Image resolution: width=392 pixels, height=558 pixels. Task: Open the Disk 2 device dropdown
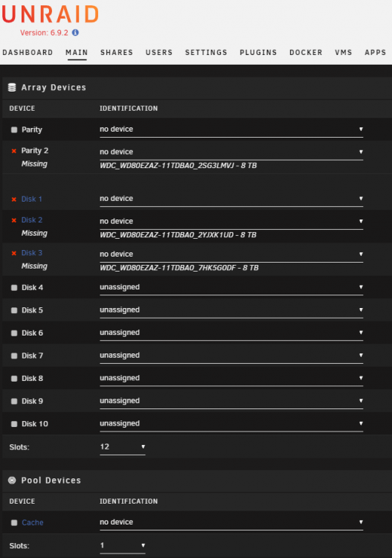click(231, 222)
